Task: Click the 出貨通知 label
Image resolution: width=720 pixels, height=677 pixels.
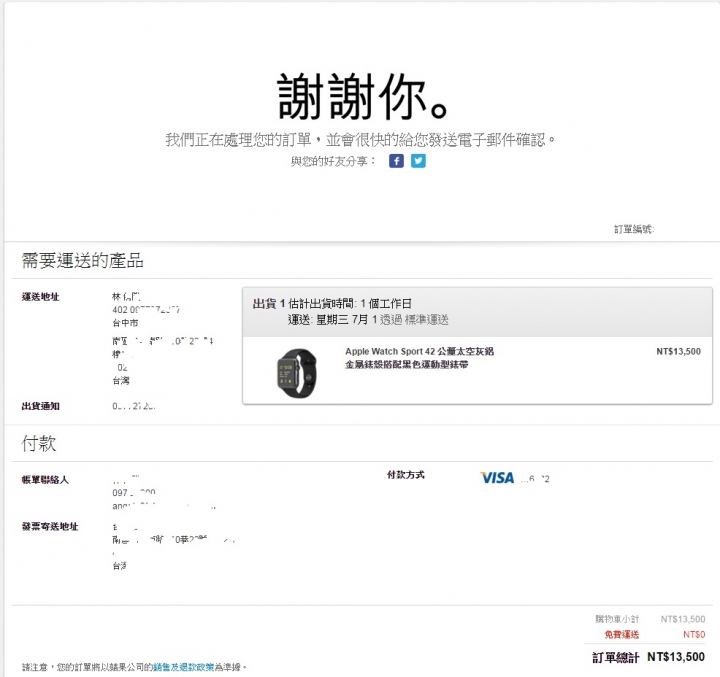Action: point(40,406)
